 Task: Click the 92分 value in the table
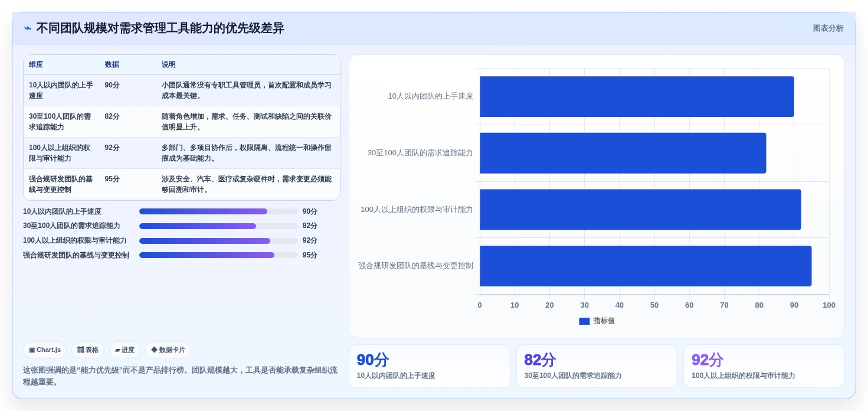pyautogui.click(x=112, y=148)
